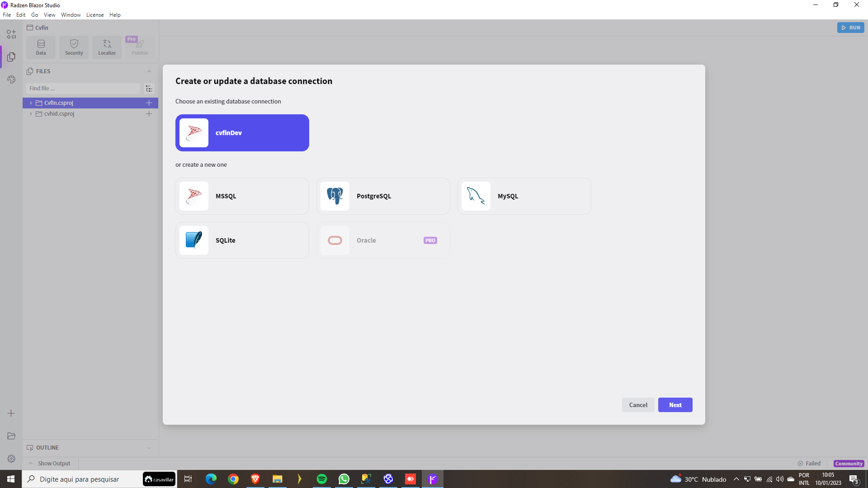This screenshot has width=868, height=488.
Task: Expand the Show Output panel
Action: click(x=50, y=464)
